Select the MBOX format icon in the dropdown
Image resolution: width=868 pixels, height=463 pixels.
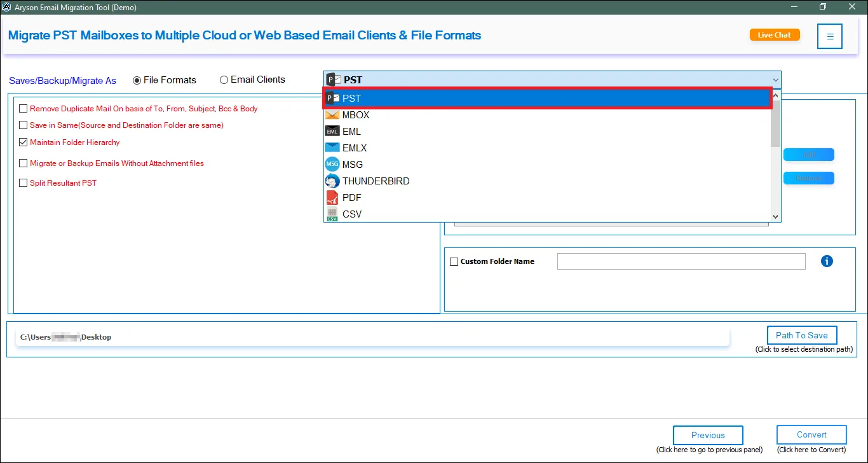tap(332, 114)
